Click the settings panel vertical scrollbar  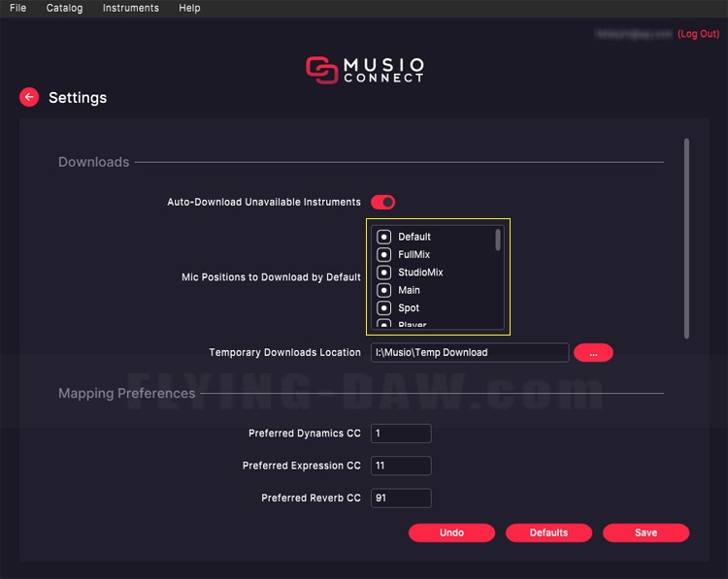[686, 239]
